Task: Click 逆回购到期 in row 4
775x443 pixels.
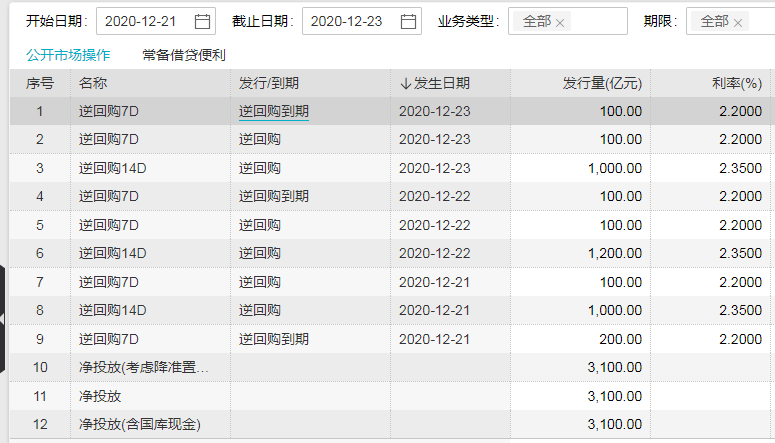Action: 274,196
